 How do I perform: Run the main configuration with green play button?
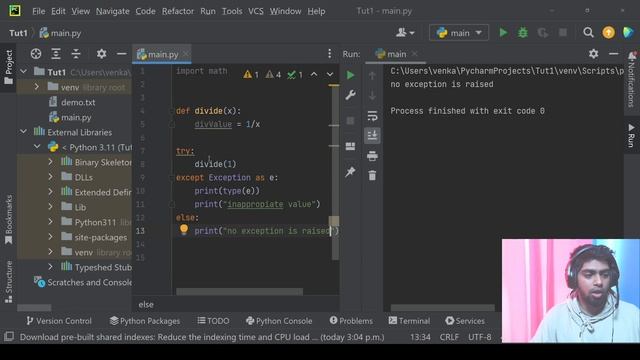click(503, 33)
